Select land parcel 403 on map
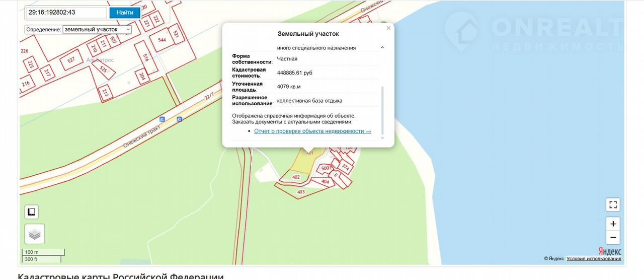Image resolution: width=644 pixels, height=279 pixels. 301,192
